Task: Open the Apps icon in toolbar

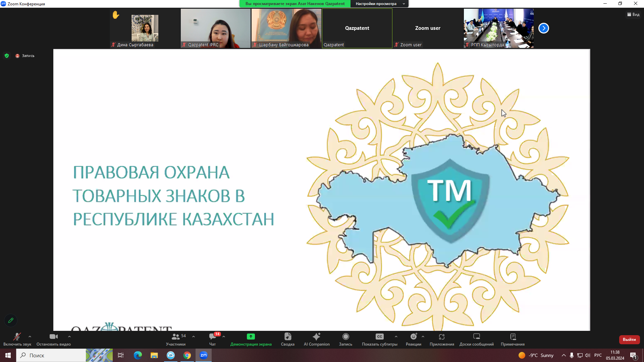Action: pyautogui.click(x=441, y=339)
